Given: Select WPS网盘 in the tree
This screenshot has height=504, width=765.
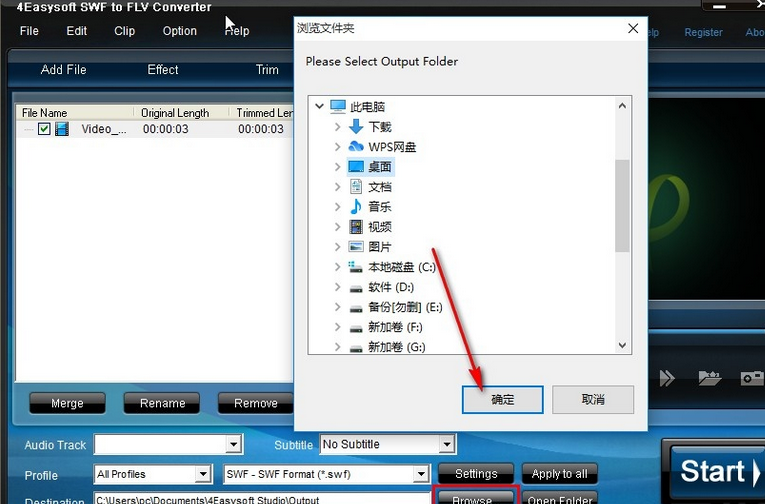Looking at the screenshot, I should click(x=392, y=147).
